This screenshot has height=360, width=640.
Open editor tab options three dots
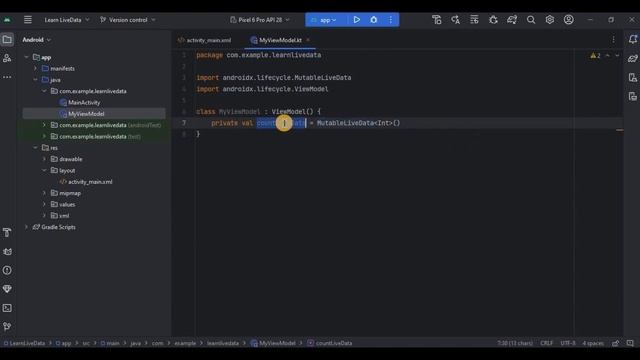click(613, 40)
